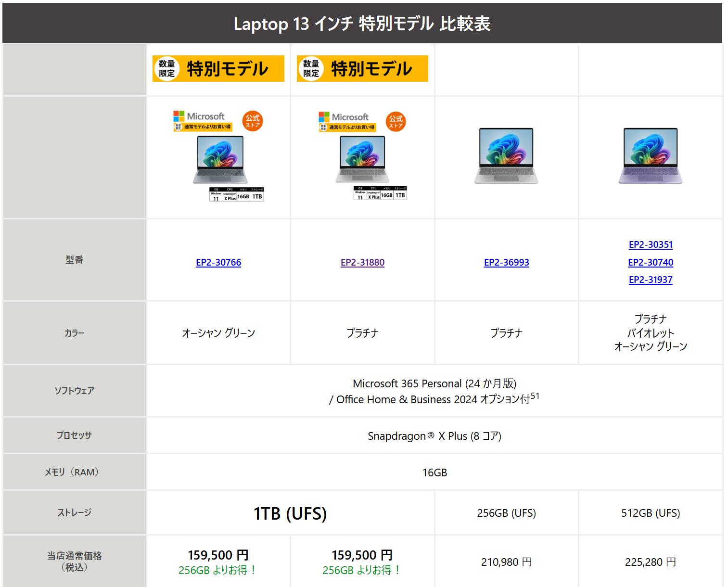Image resolution: width=728 pixels, height=587 pixels.
Task: Click '256GB よりお得！' under the first price
Action: (218, 570)
